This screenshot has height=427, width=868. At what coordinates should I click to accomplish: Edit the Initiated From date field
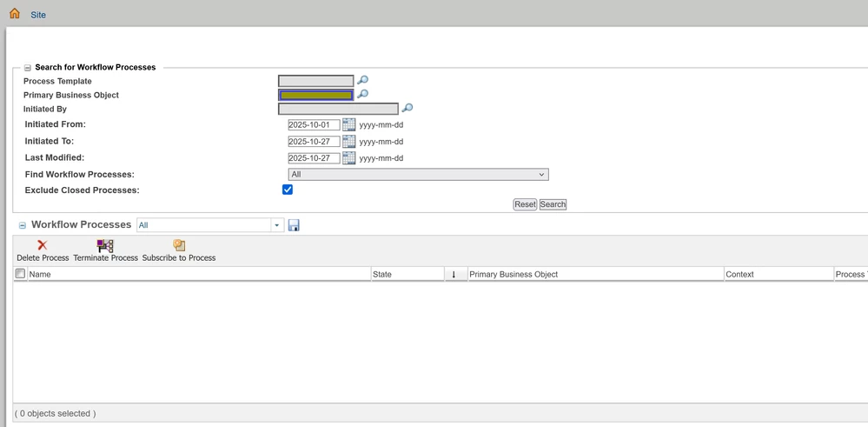point(314,125)
